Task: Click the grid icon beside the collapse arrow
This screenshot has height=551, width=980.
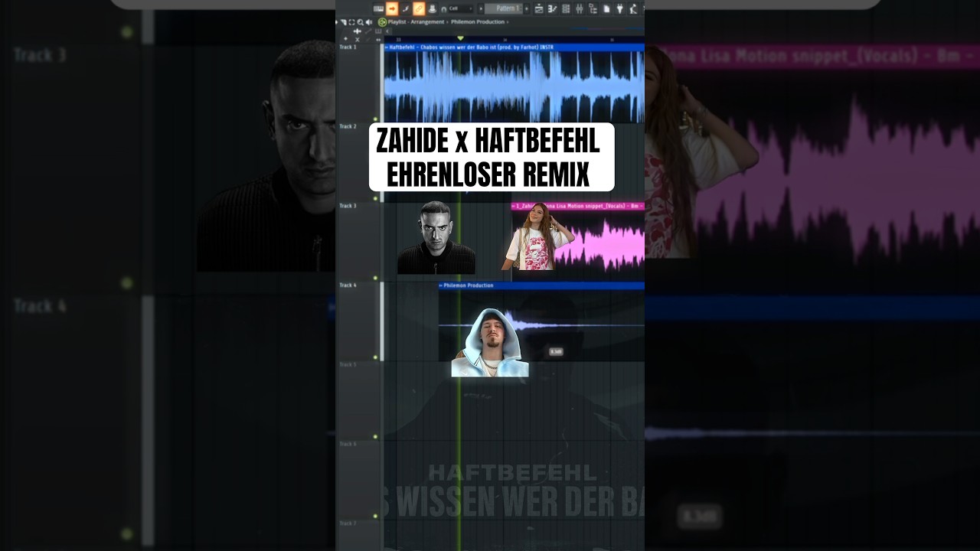Action: [378, 31]
